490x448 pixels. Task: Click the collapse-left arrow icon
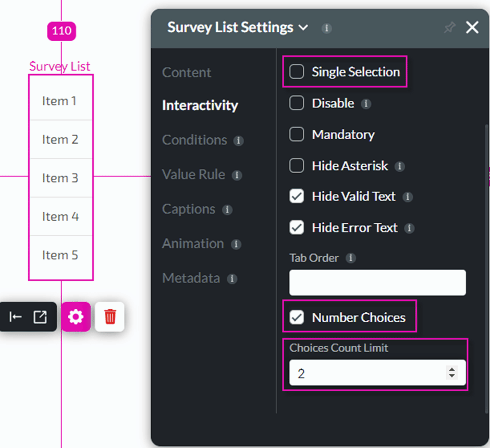pyautogui.click(x=16, y=317)
